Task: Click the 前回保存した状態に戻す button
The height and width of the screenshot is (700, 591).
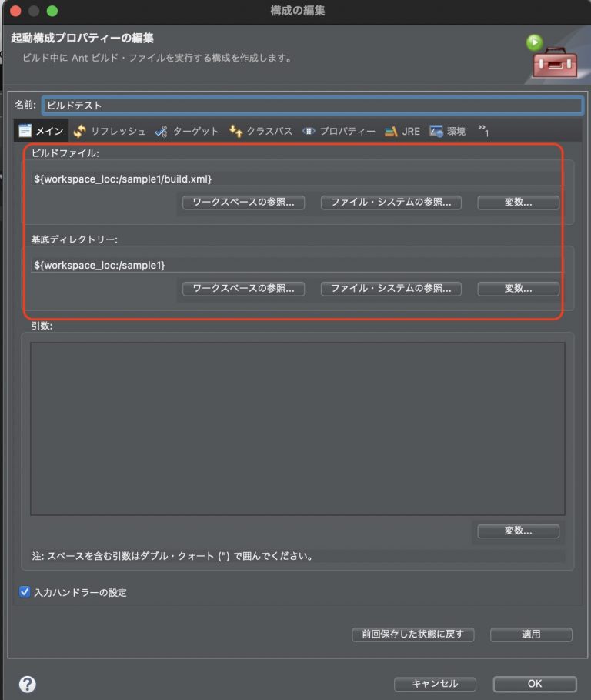Action: coord(413,635)
